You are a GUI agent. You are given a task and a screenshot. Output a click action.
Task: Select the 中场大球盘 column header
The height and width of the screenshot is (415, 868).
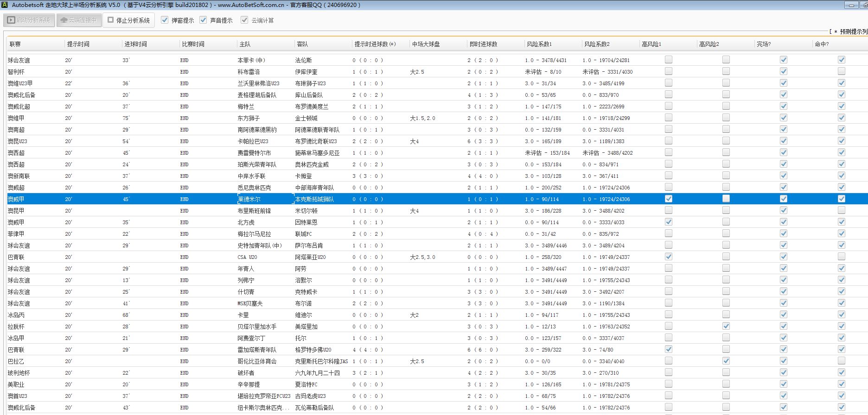(x=426, y=44)
